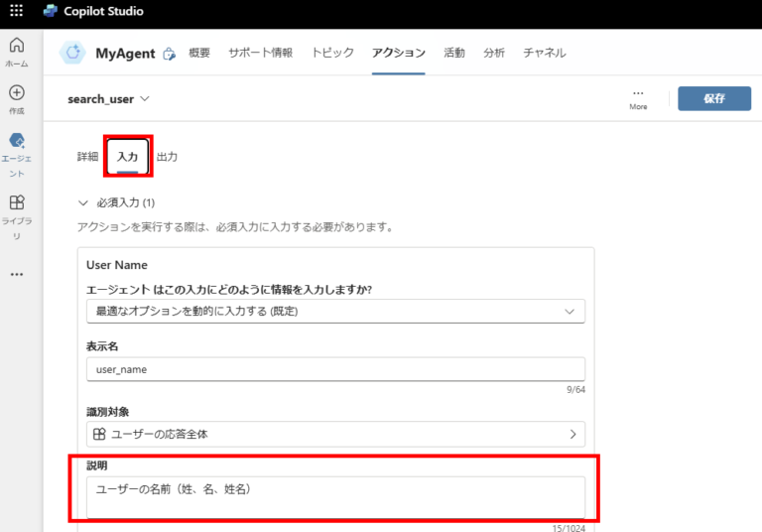Viewport: 762px width, 532px height.
Task: Click the MyAgent avatar icon
Action: pyautogui.click(x=73, y=54)
